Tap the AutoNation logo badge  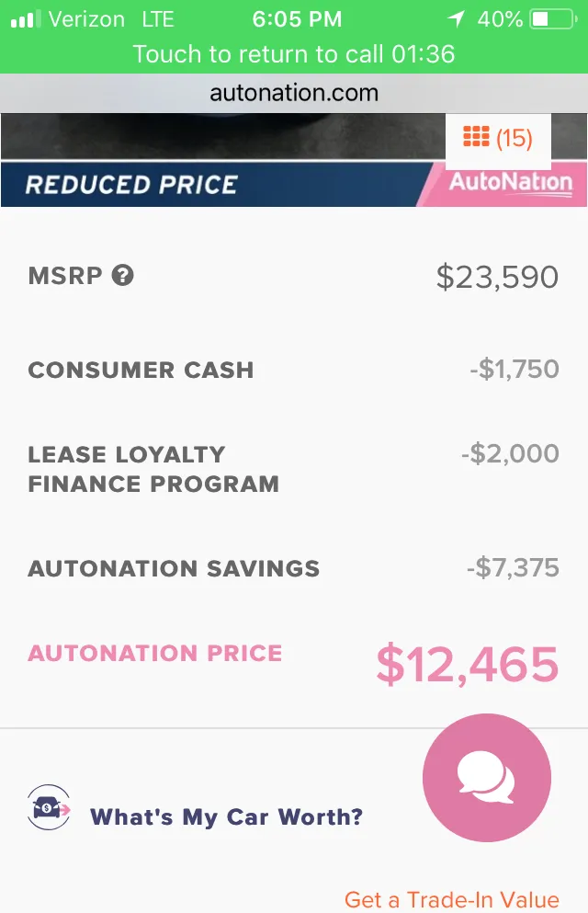pos(510,182)
